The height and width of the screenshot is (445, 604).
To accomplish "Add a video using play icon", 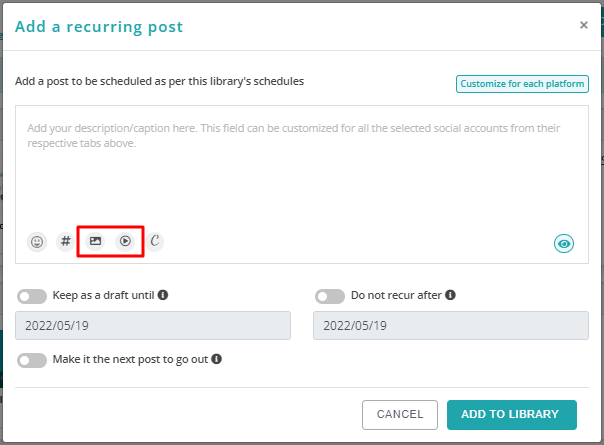I will point(125,241).
